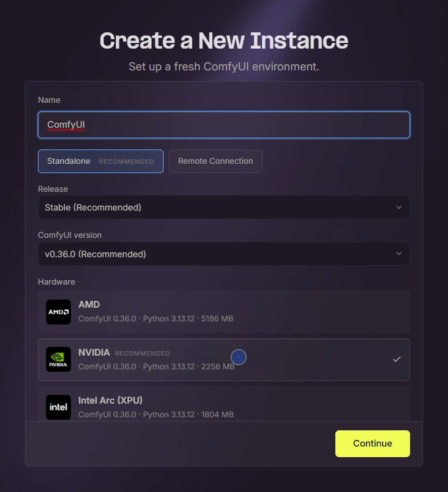448x492 pixels.
Task: Click the RECOMMENDED badge in Standalone button
Action: tap(126, 161)
